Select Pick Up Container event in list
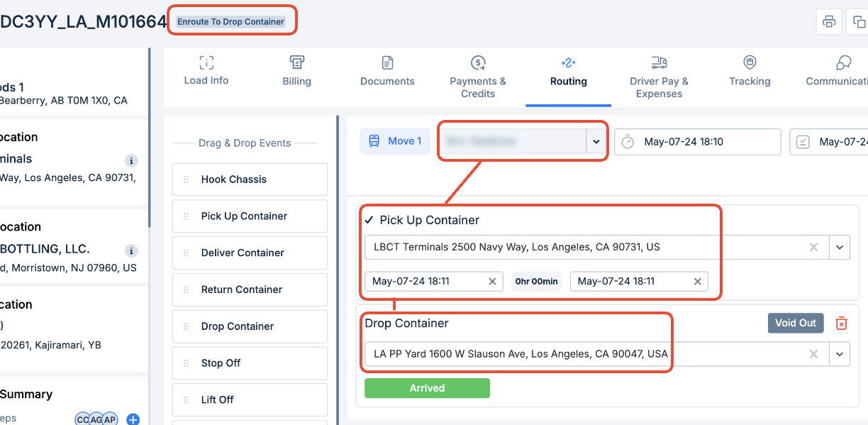Screen dimensions: 868x425 [250, 216]
